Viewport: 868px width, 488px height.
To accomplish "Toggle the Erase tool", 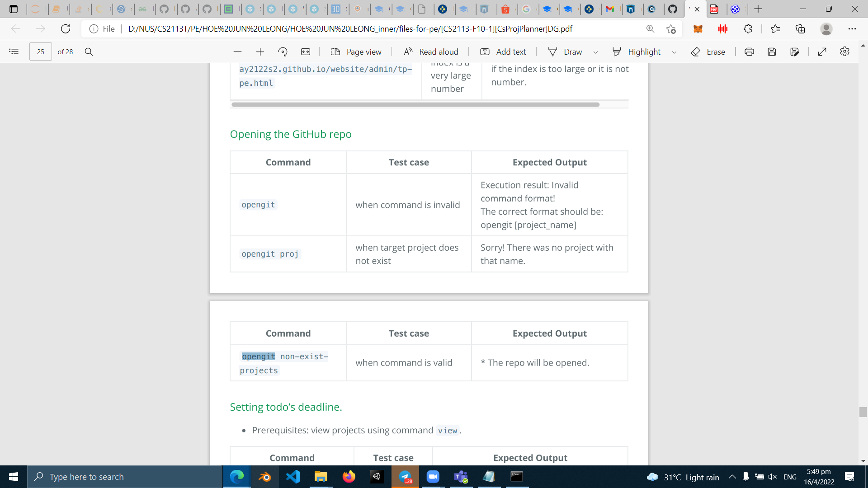I will click(x=708, y=52).
